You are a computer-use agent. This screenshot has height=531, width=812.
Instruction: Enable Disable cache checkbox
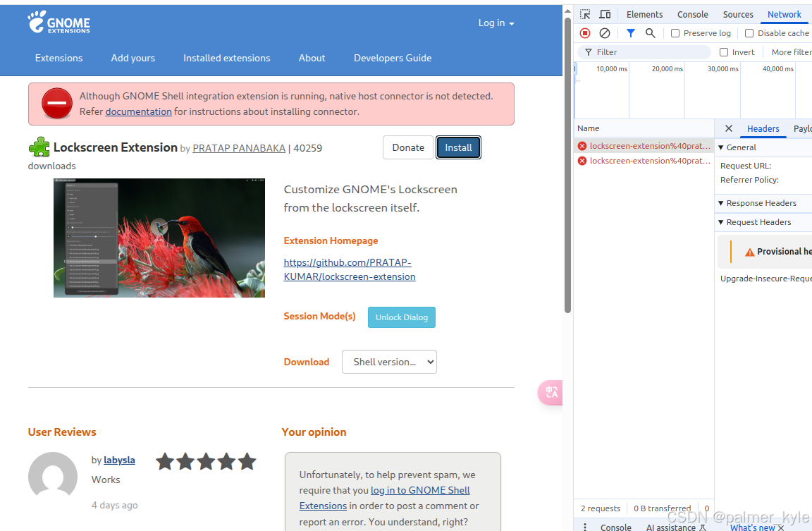[x=749, y=33]
